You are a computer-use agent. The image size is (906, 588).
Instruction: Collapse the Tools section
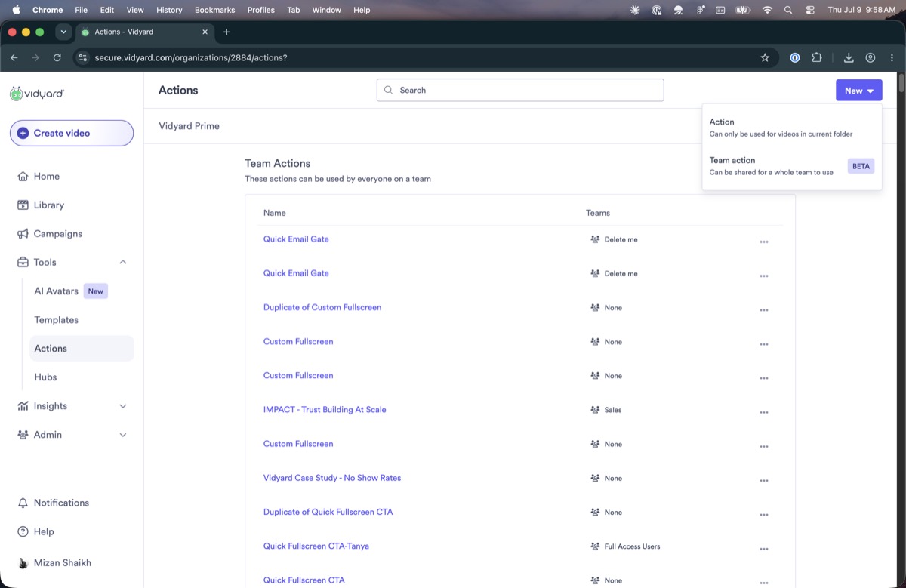point(123,262)
